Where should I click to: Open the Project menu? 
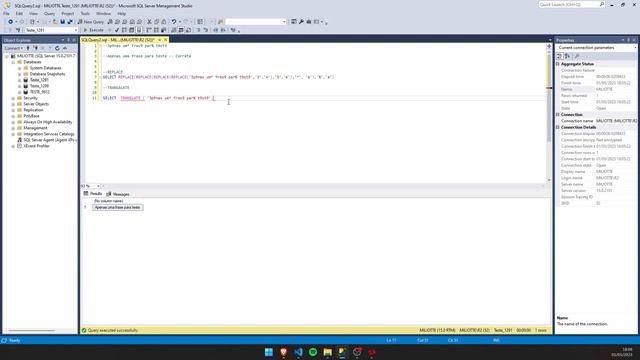68,13
